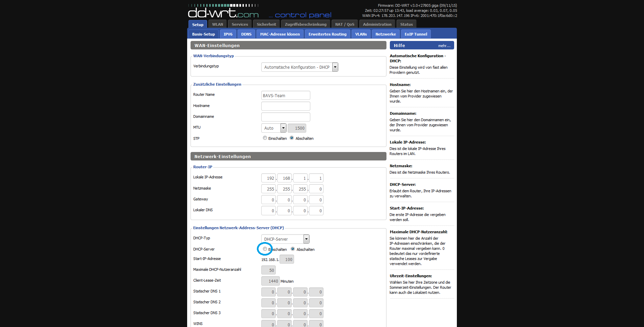644x327 pixels.
Task: Open the EoIP Tunnel subtab
Action: pos(416,34)
